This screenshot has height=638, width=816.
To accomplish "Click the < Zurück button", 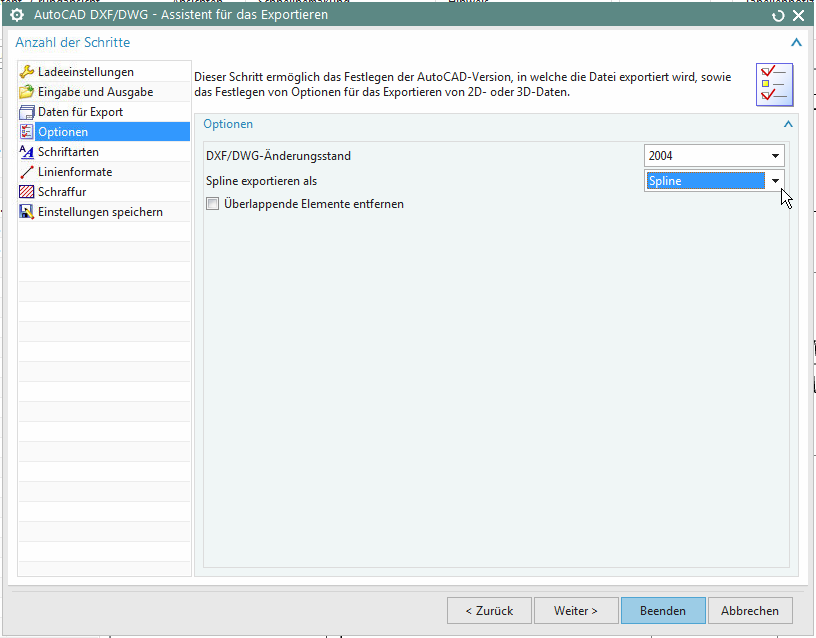I will [x=489, y=610].
